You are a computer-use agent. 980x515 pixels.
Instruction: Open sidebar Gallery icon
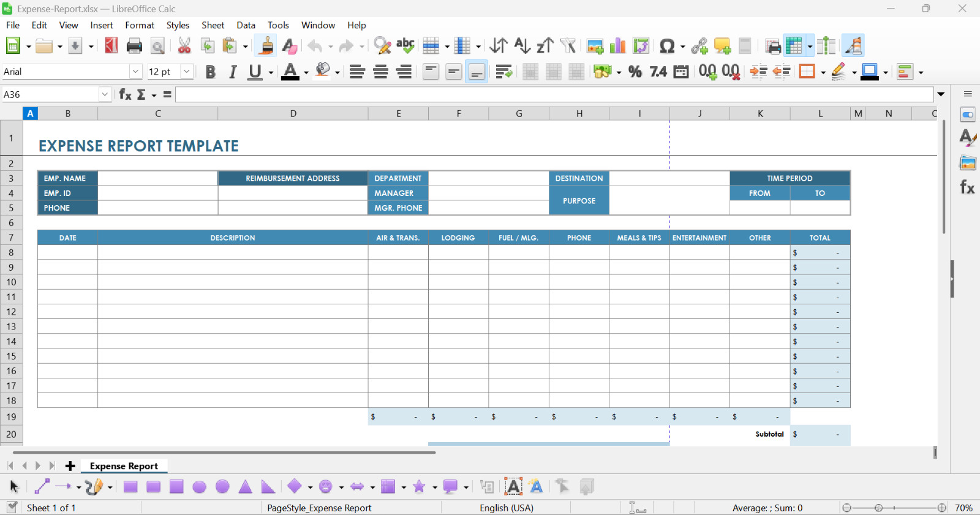pyautogui.click(x=968, y=163)
